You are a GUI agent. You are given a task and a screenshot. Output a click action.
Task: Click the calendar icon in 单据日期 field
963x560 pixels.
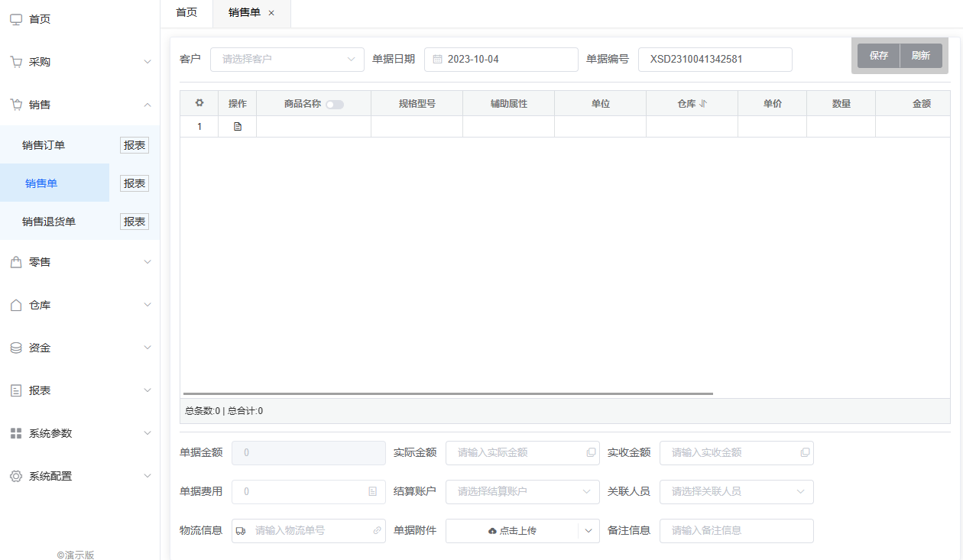tap(438, 60)
